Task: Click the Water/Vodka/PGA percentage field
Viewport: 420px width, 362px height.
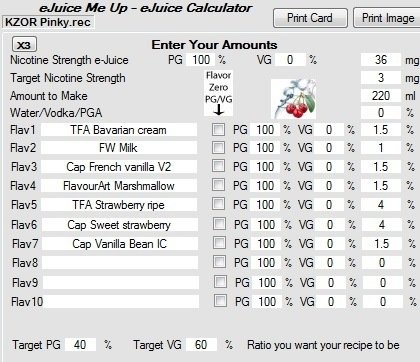Action: 381,113
